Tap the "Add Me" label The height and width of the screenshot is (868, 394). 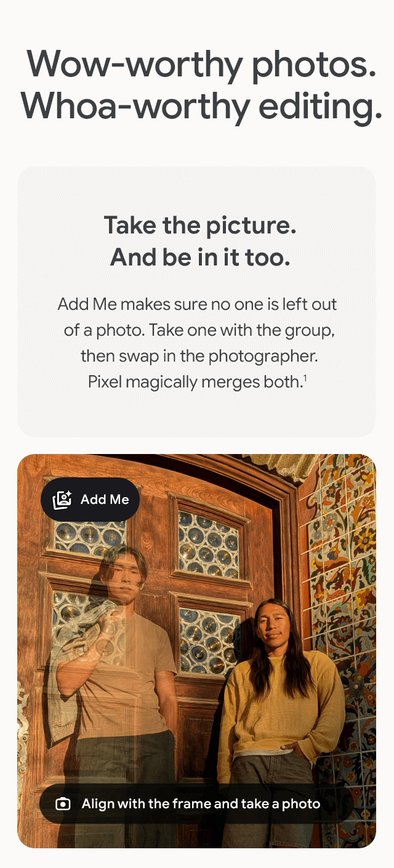tap(105, 500)
